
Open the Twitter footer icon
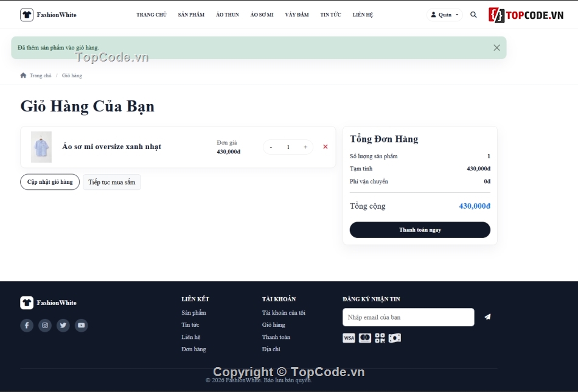(63, 325)
